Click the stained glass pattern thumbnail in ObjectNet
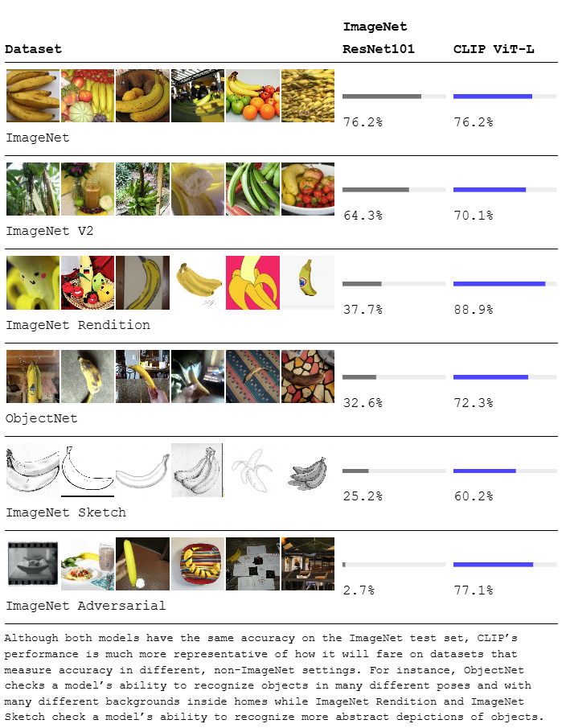The image size is (566, 728). click(308, 376)
